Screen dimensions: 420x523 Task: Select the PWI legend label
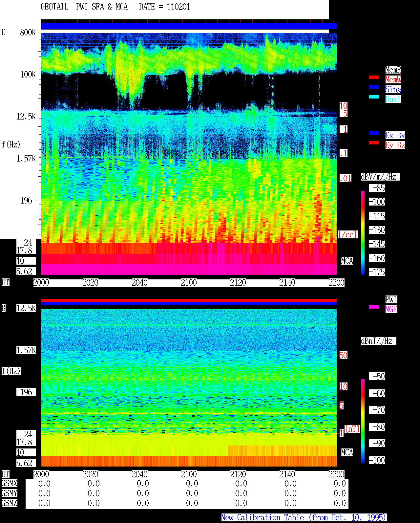click(x=391, y=299)
